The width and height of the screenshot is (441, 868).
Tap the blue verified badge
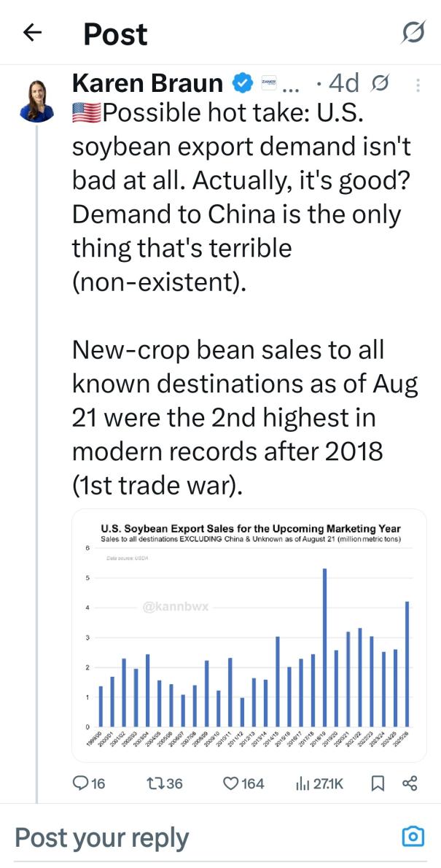point(241,85)
